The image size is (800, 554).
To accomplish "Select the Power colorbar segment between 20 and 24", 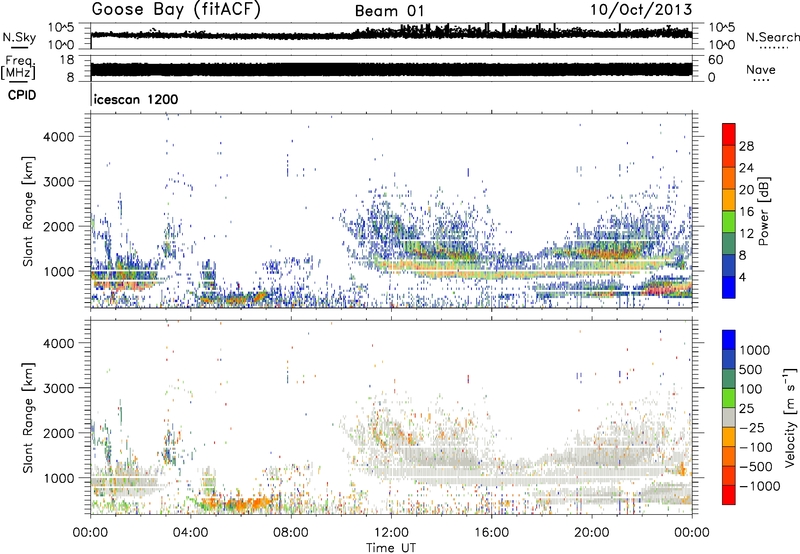I will click(729, 178).
